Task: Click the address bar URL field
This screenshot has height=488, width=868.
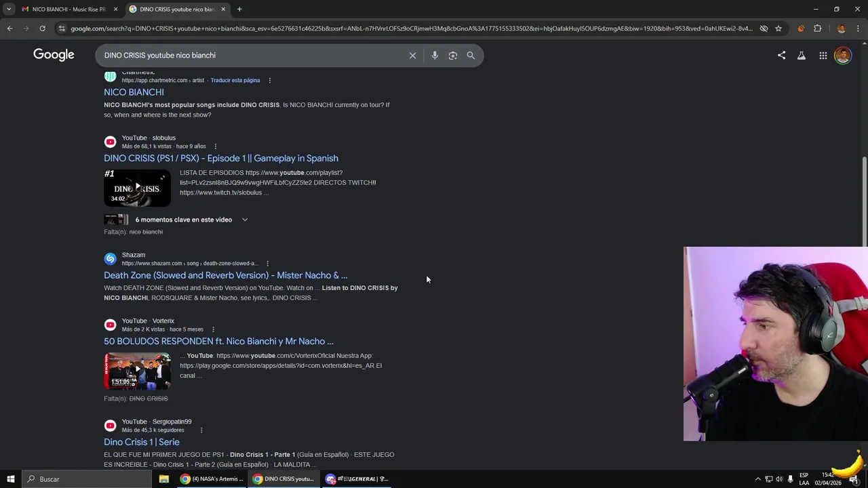Action: click(411, 28)
